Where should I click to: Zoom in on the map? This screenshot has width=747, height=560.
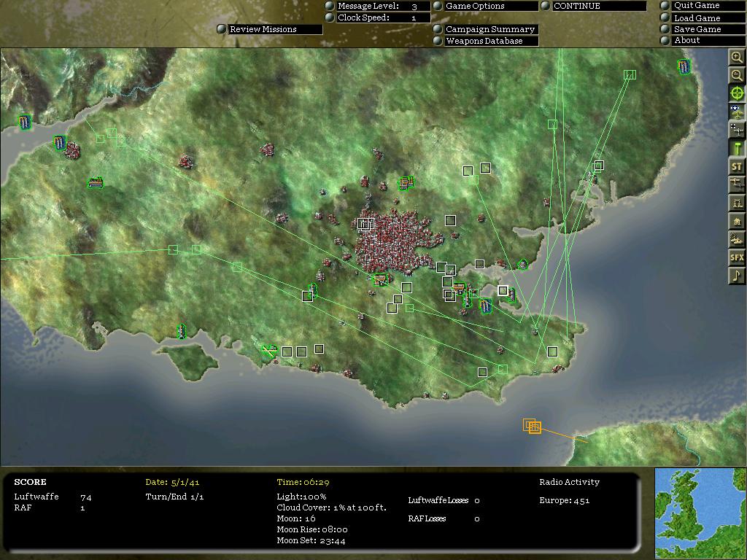[x=737, y=58]
